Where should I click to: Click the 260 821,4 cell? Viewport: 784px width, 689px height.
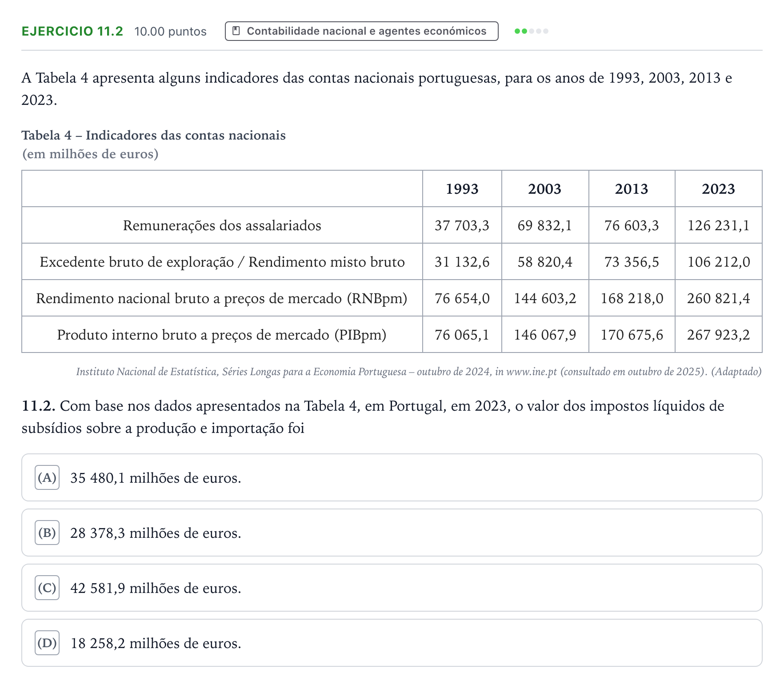tap(718, 298)
